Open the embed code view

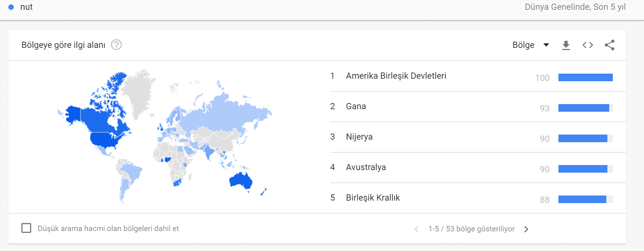point(587,45)
